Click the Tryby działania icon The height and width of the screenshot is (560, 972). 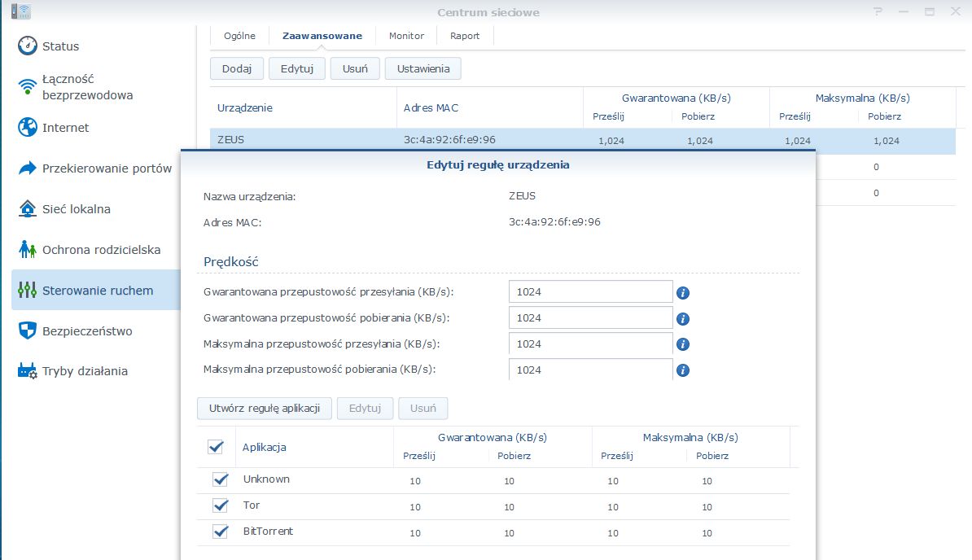click(x=28, y=371)
